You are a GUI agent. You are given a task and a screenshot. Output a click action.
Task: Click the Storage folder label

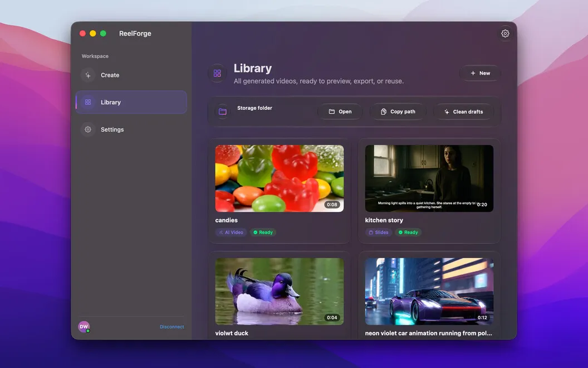[254, 108]
